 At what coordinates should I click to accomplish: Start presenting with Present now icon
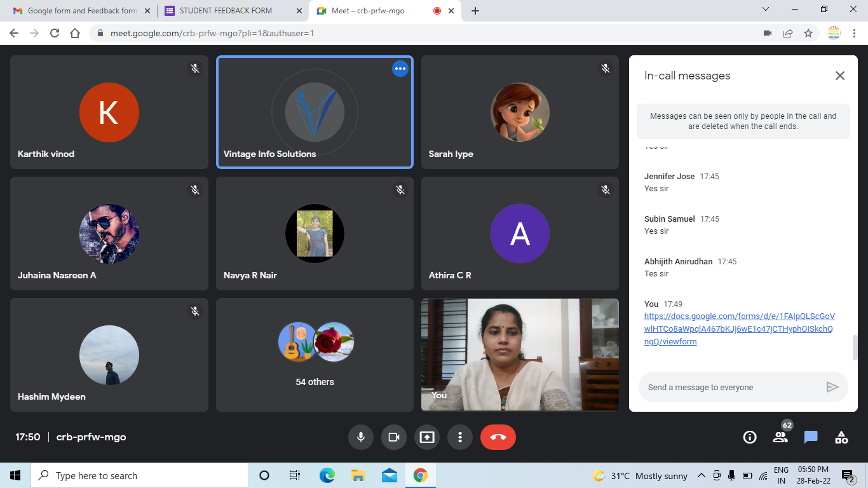point(427,437)
